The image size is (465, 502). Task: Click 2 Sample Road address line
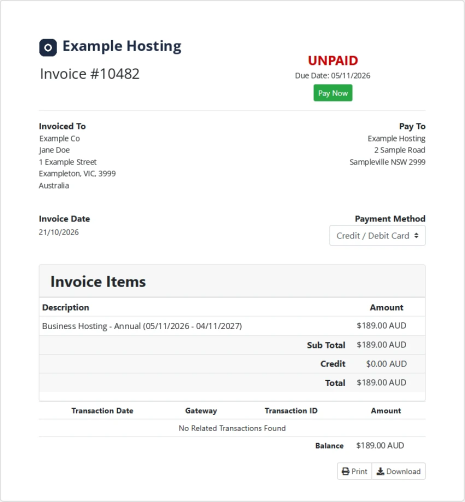(x=400, y=150)
